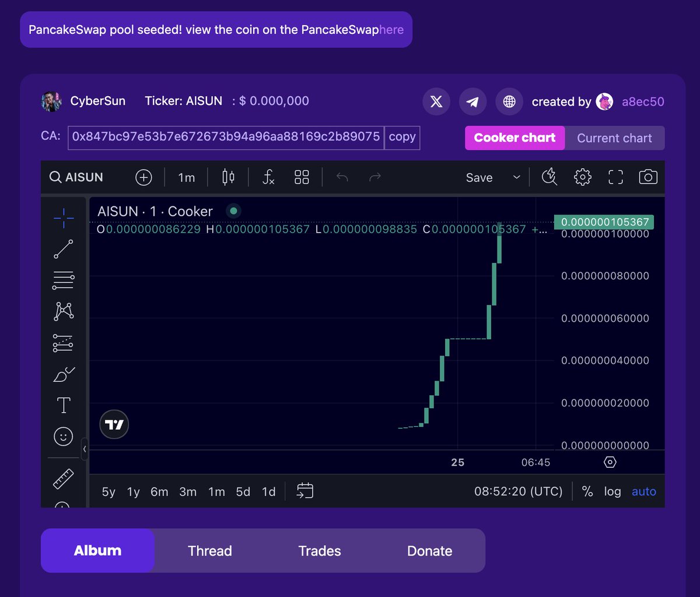The image size is (700, 597).
Task: Click the CyberSun coin avatar
Action: (51, 101)
